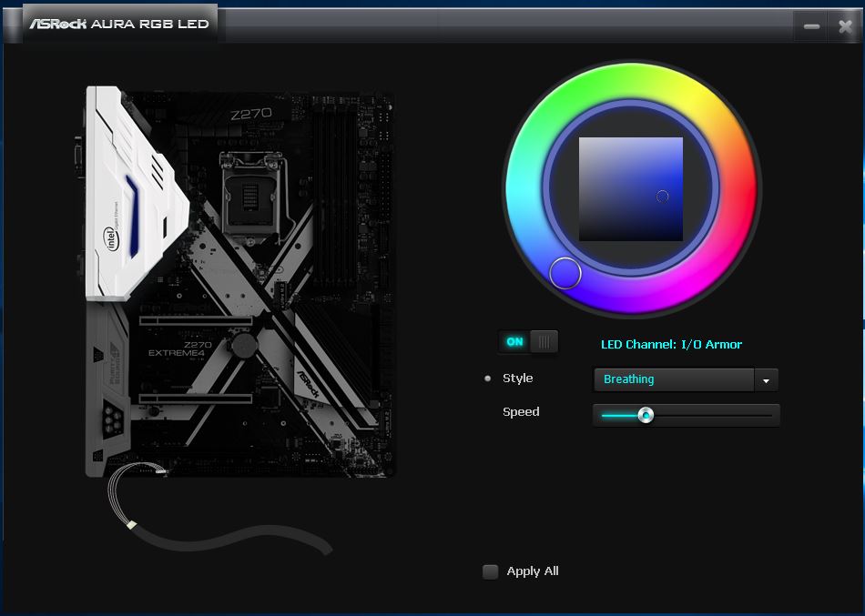Click the right end of the Speed track
865x616 pixels.
[769, 415]
